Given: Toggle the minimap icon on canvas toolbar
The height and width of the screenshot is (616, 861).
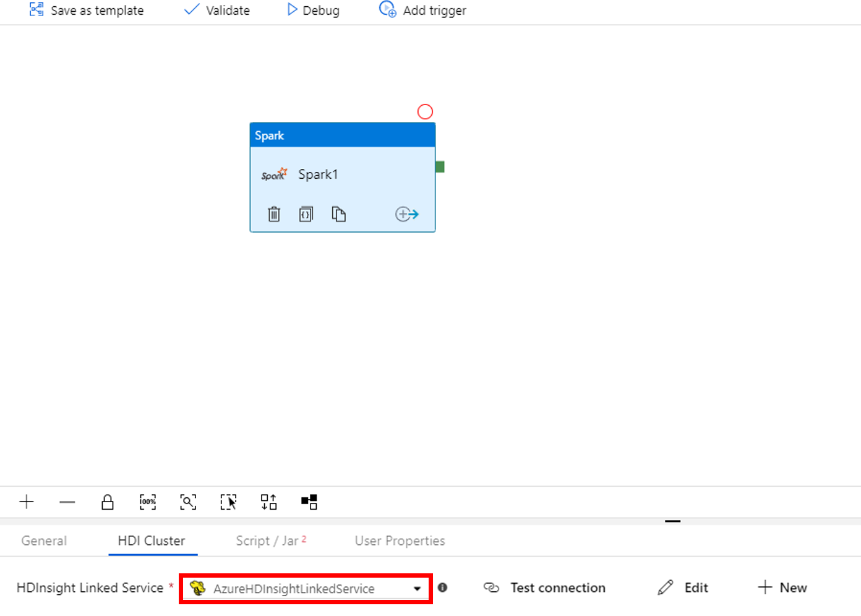Looking at the screenshot, I should [309, 502].
